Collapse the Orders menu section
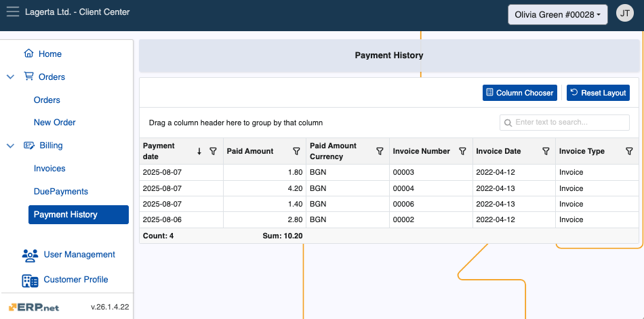The image size is (644, 319). 10,77
